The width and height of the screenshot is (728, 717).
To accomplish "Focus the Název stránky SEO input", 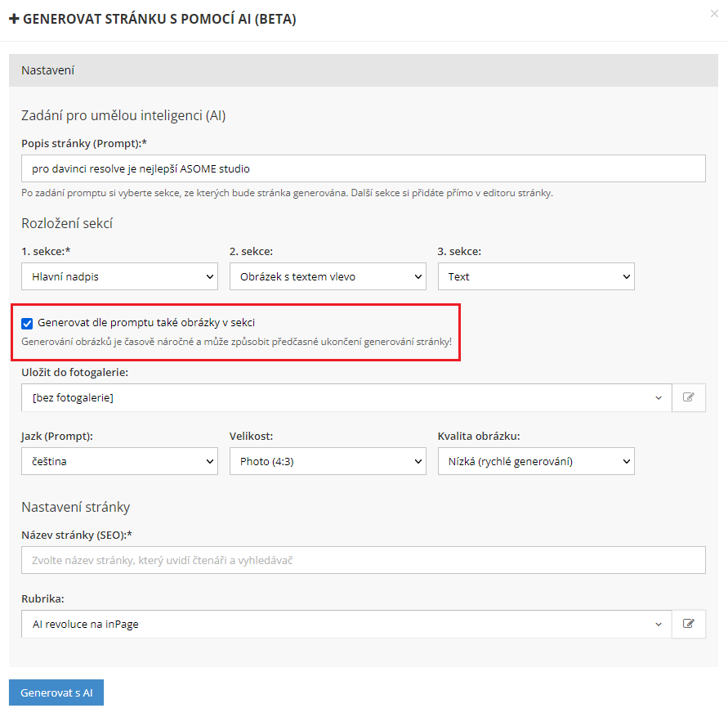I will click(364, 560).
